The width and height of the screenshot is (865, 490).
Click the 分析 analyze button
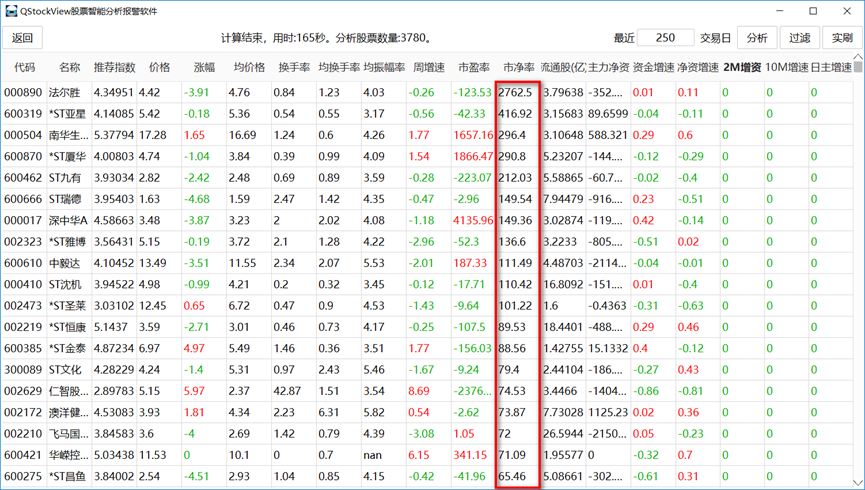[x=757, y=38]
